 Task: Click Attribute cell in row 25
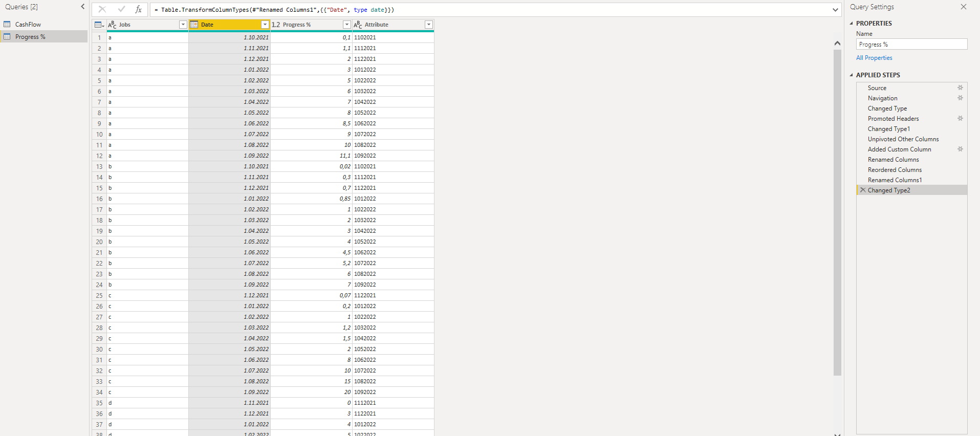coord(393,295)
